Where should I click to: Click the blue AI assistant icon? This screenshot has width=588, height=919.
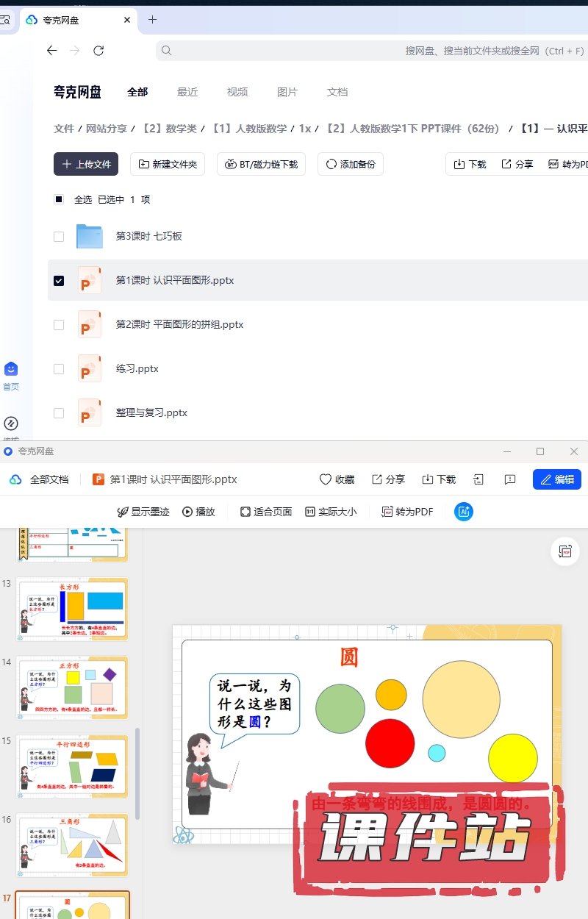[x=464, y=512]
